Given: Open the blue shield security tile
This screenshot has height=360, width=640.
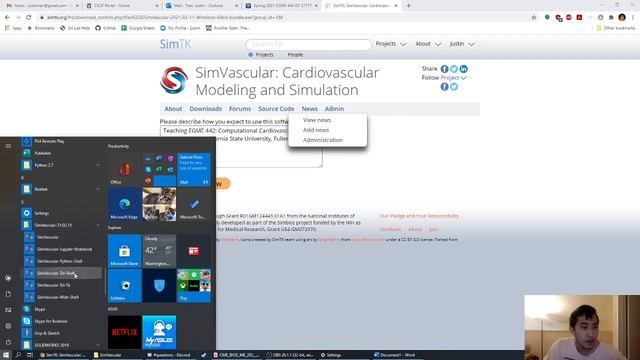Looking at the screenshot, I should point(159,286).
